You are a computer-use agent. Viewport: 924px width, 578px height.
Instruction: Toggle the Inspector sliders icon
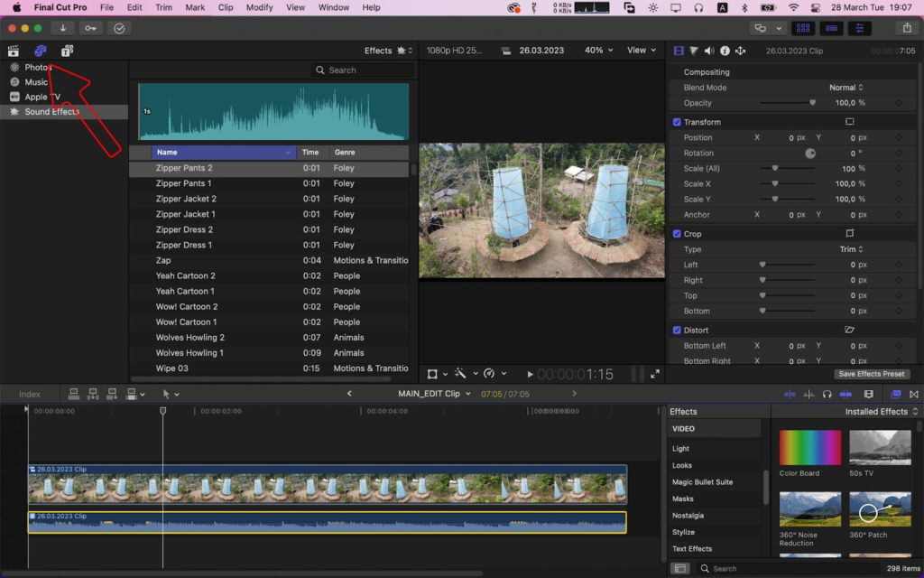click(859, 28)
